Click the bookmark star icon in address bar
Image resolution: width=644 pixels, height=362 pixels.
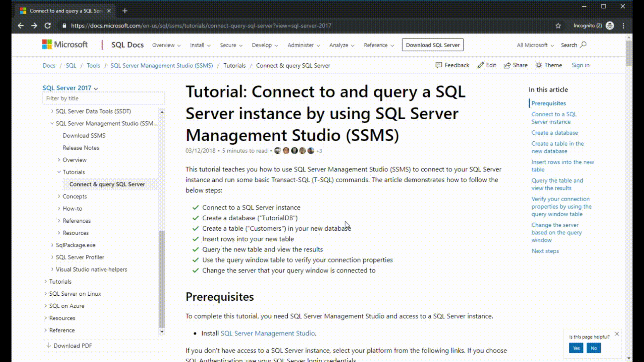pos(558,25)
